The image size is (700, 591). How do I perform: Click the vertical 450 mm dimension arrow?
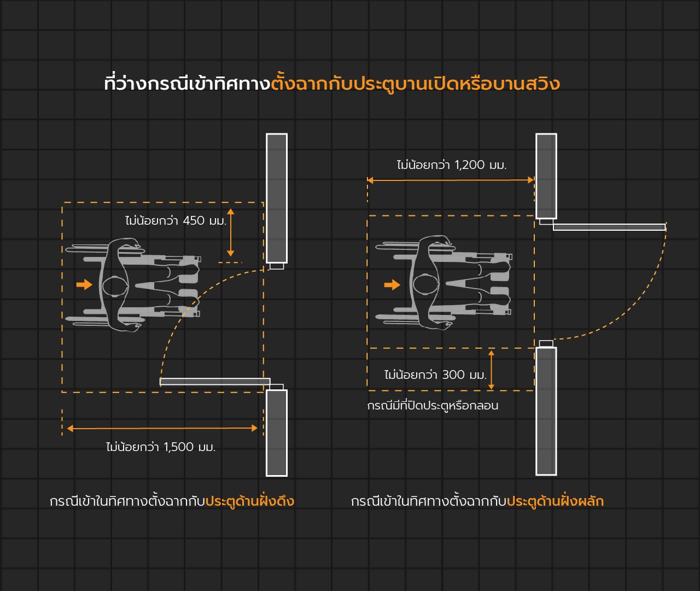[231, 232]
